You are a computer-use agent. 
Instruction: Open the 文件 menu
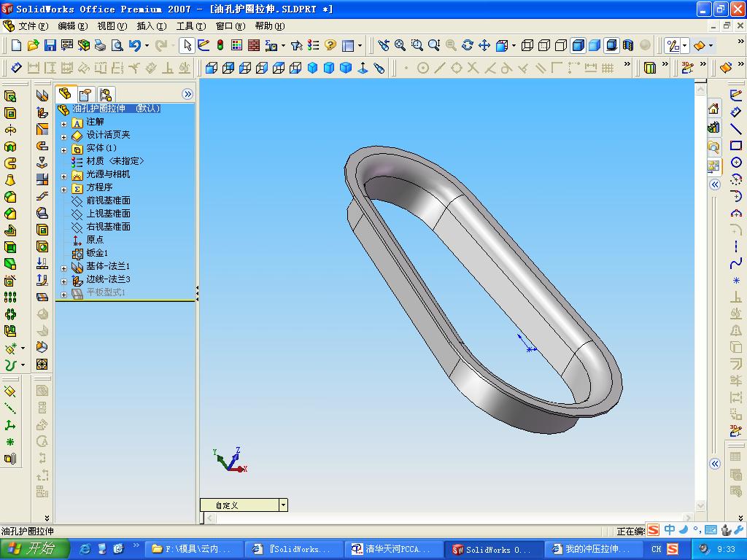(33, 26)
